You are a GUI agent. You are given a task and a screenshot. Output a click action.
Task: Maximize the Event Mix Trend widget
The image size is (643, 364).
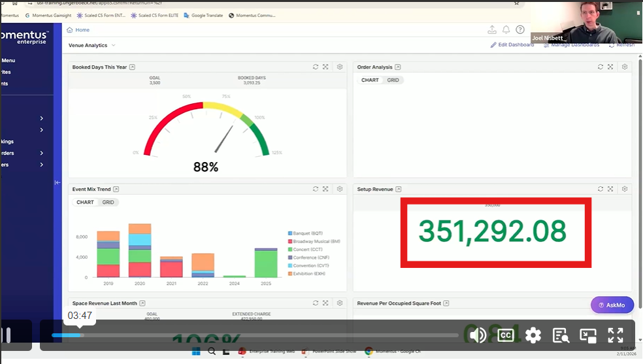click(325, 189)
